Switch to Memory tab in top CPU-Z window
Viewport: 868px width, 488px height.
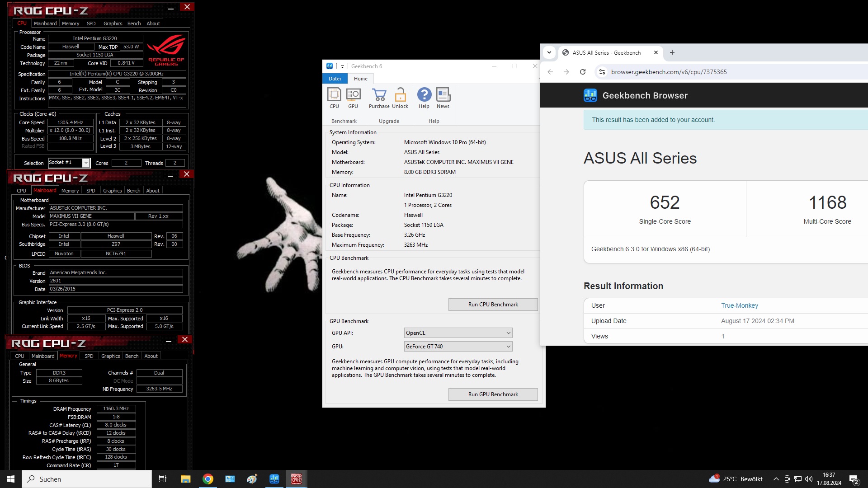tap(71, 23)
